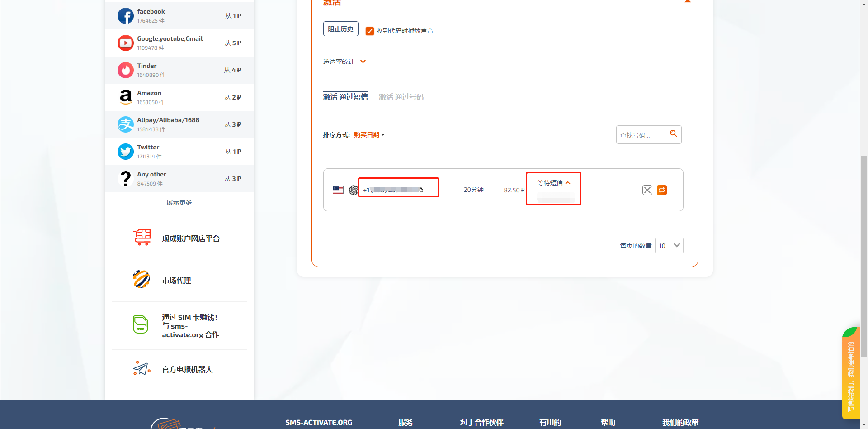
Task: Copy the phone number with copy icon
Action: 421,190
